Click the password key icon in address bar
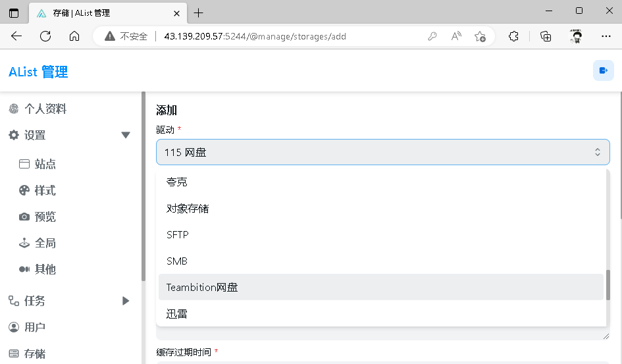Image resolution: width=622 pixels, height=364 pixels. (432, 37)
